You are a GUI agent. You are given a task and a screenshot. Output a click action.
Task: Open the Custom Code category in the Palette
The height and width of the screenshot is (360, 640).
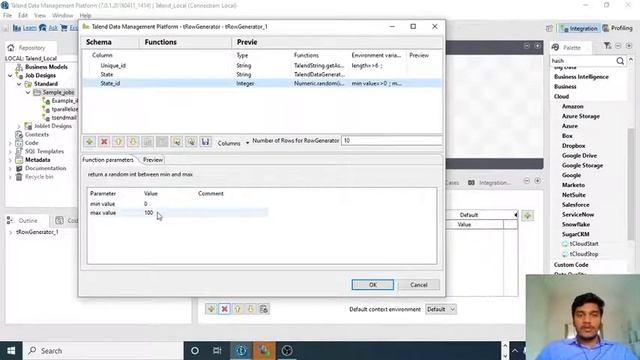571,264
